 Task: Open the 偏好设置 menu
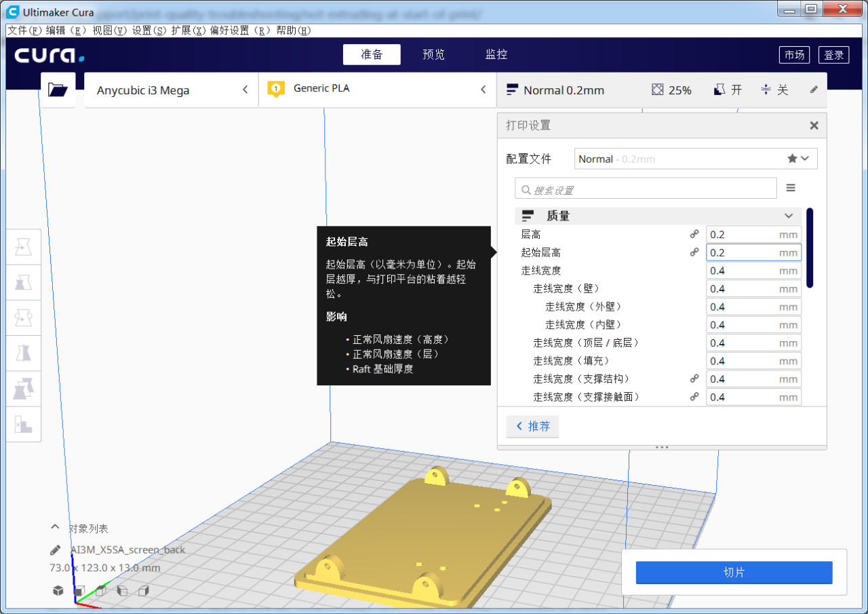(241, 31)
